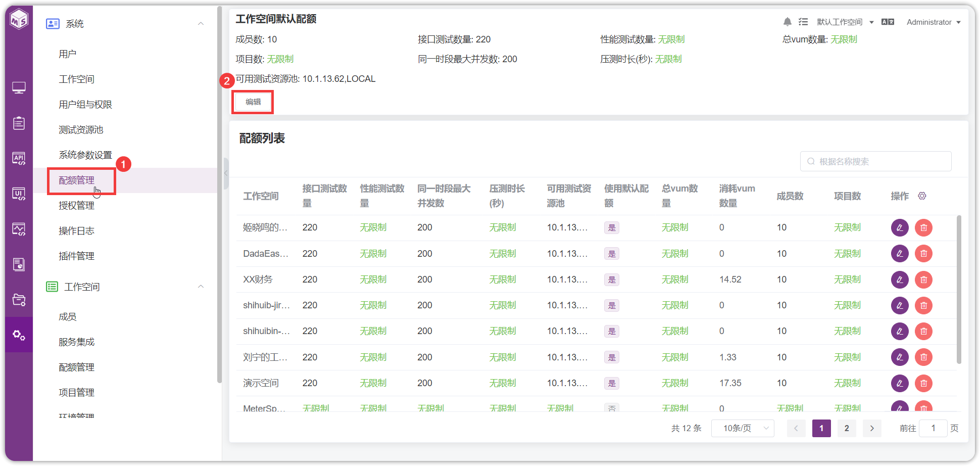Image resolution: width=980 pixels, height=466 pixels.
Task: Open the API testing module icon
Action: click(x=19, y=159)
